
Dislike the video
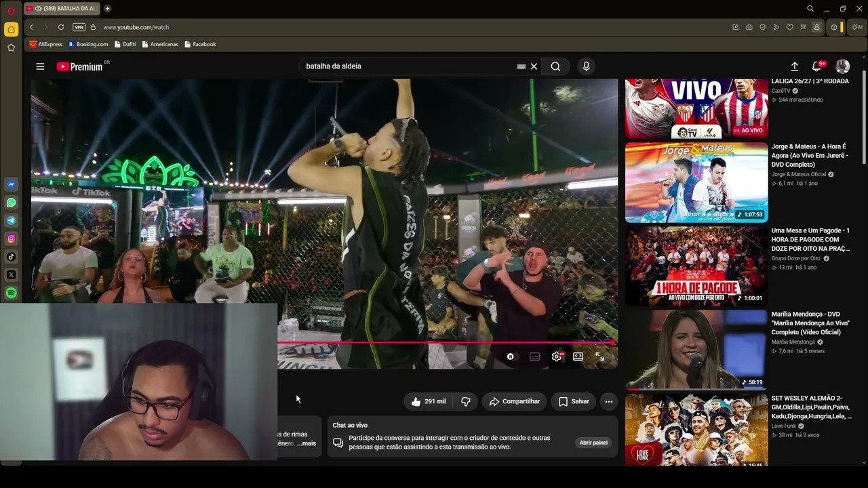[466, 401]
